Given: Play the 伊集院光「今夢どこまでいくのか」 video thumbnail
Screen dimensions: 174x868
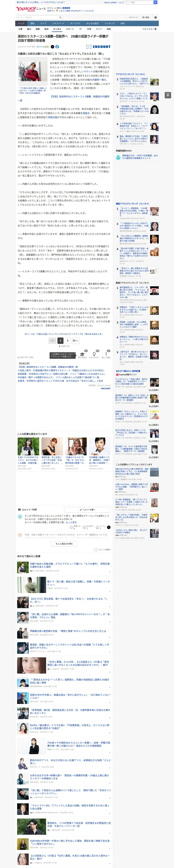Looking at the screenshot, I should [154, 310].
